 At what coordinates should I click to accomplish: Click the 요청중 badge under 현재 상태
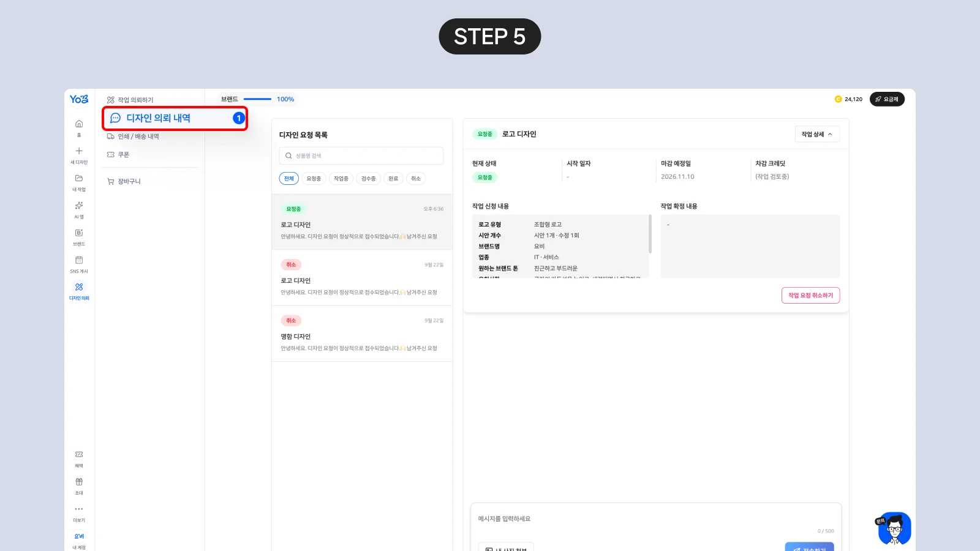click(x=484, y=178)
